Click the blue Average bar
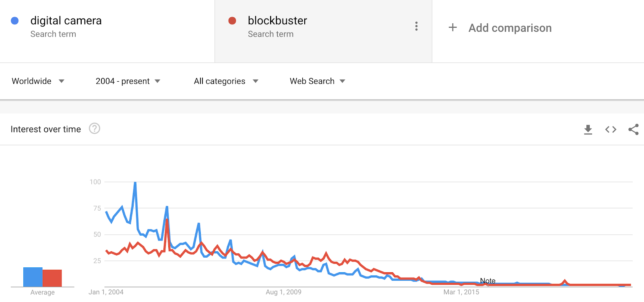The width and height of the screenshot is (644, 302). [x=33, y=277]
